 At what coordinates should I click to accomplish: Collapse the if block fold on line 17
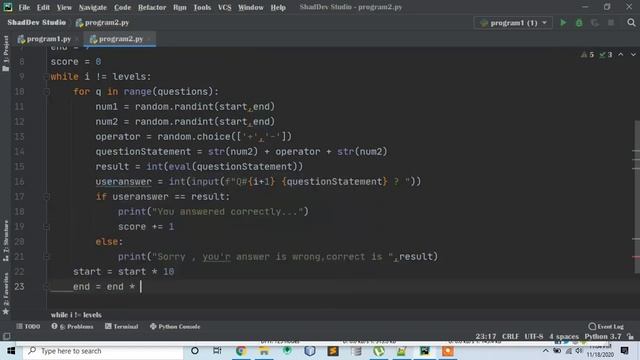point(46,197)
